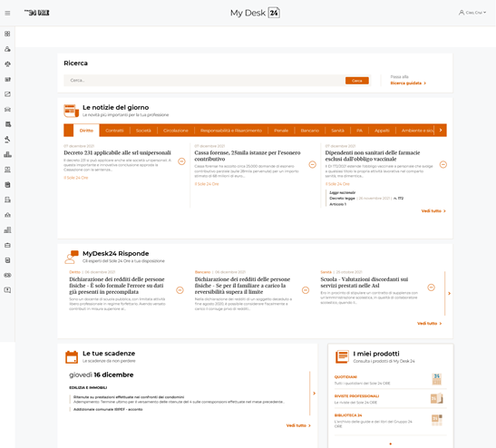Screen dimensions: 496x448
Task: Open article Cassa forense 25mila istanze
Action: (x=248, y=156)
